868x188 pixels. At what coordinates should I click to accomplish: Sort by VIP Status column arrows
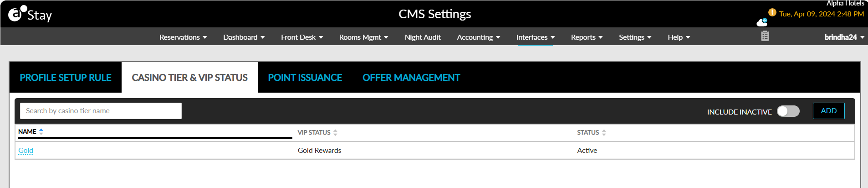[x=335, y=133]
